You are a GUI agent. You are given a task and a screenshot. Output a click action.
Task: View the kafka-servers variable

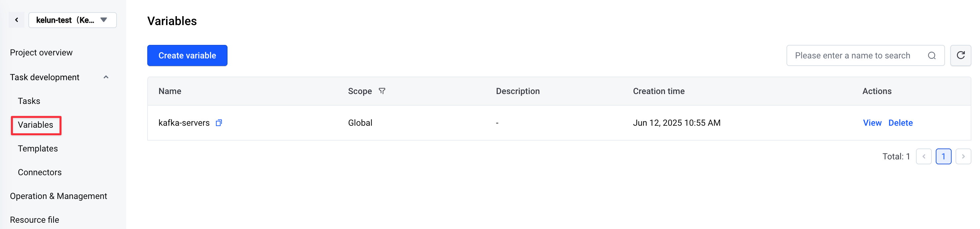872,123
